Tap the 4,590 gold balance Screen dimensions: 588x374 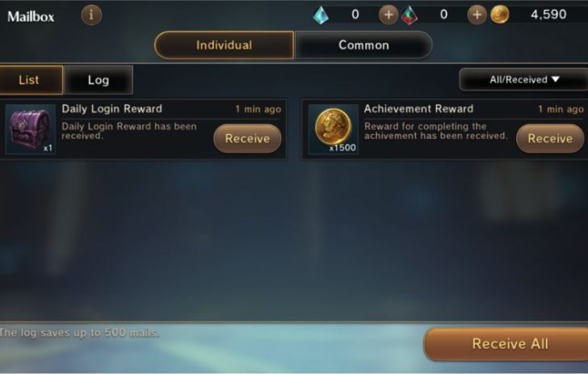pos(548,15)
